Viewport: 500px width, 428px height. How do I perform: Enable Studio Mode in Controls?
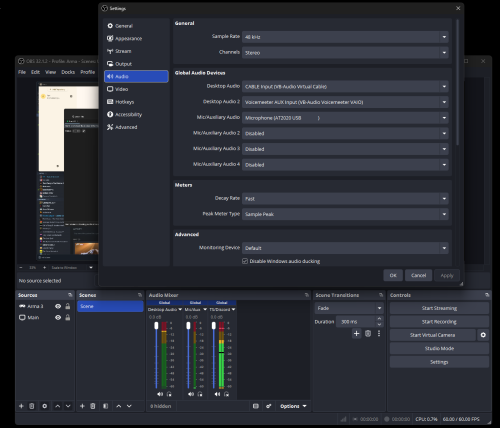click(439, 348)
